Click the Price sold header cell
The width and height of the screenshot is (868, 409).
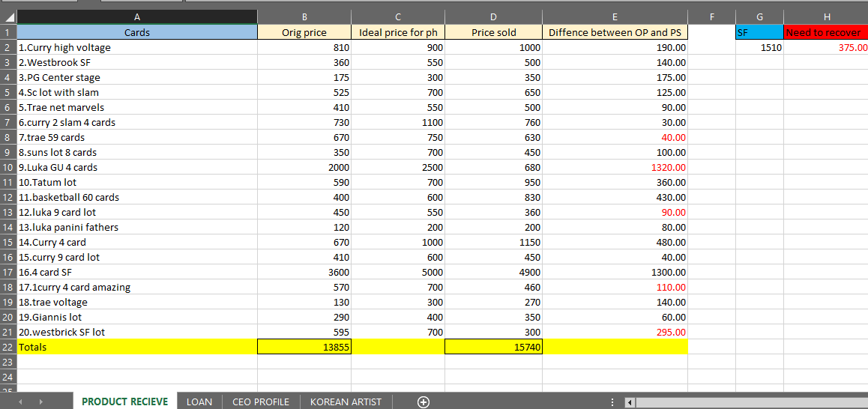494,33
